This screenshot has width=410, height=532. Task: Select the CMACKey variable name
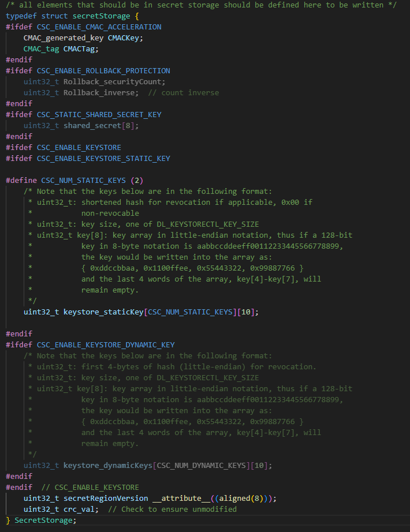click(124, 38)
